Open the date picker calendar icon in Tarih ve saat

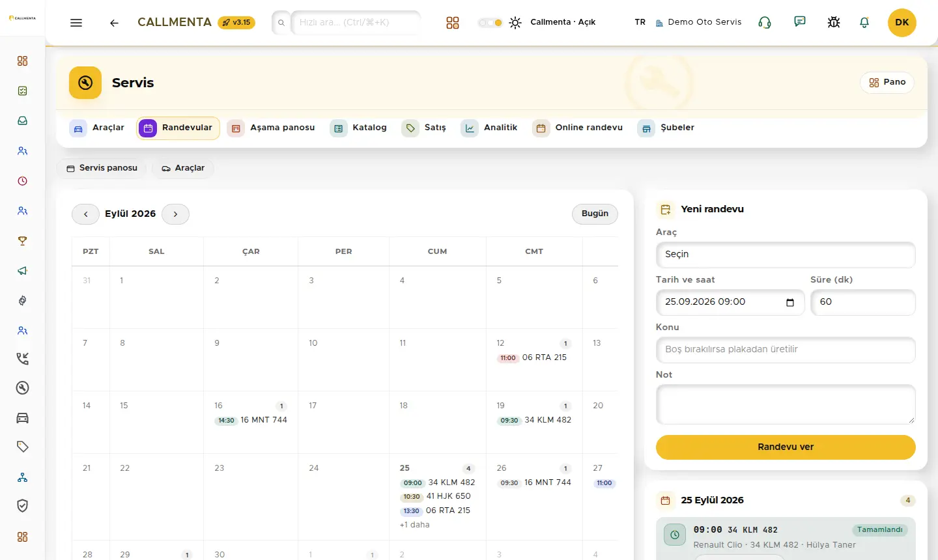(x=790, y=303)
